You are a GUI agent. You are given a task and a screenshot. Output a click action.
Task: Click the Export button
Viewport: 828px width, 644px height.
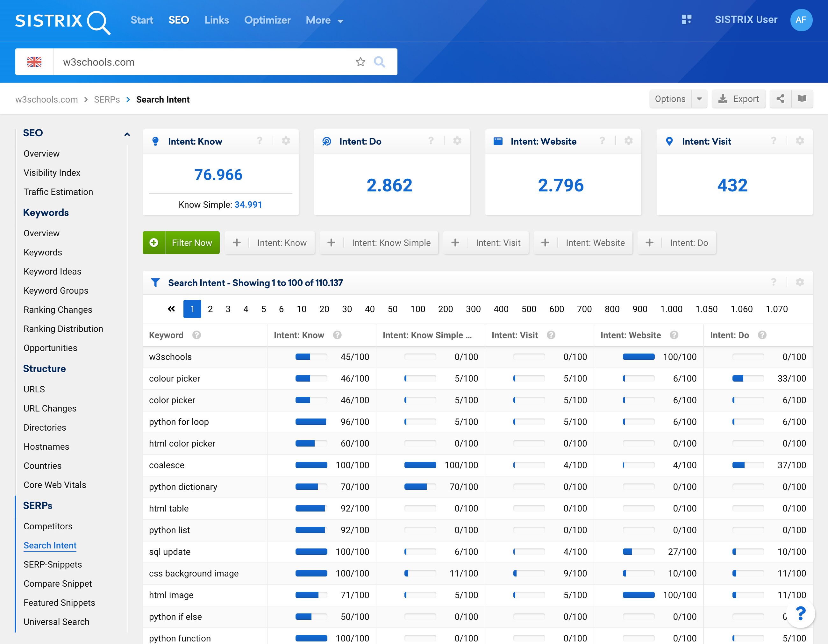739,99
